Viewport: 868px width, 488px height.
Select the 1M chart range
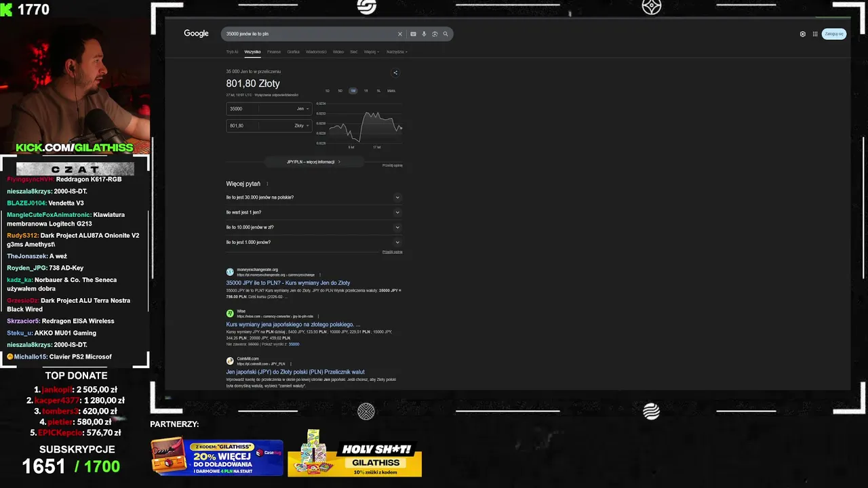[353, 91]
